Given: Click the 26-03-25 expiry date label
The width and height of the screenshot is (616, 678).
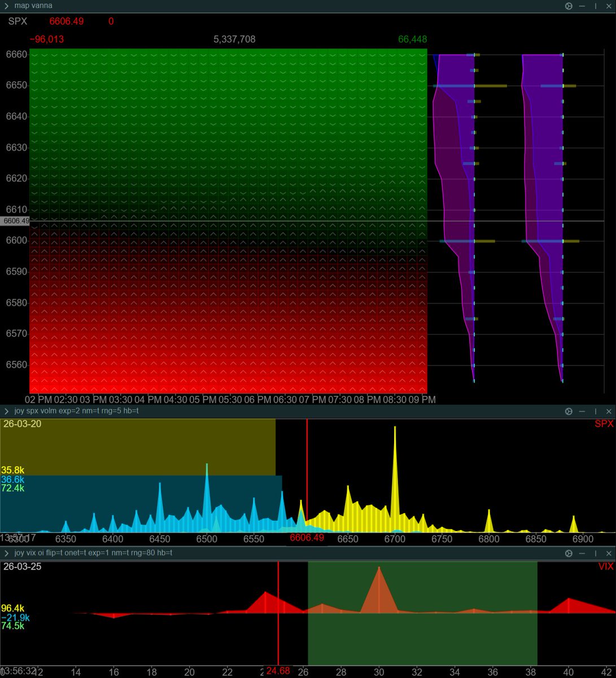Looking at the screenshot, I should pos(22,566).
